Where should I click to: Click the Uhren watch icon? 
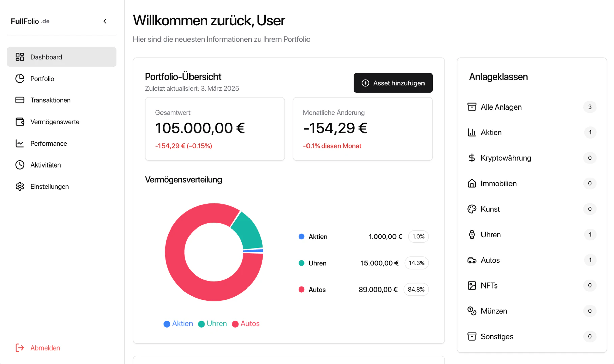[x=472, y=235]
